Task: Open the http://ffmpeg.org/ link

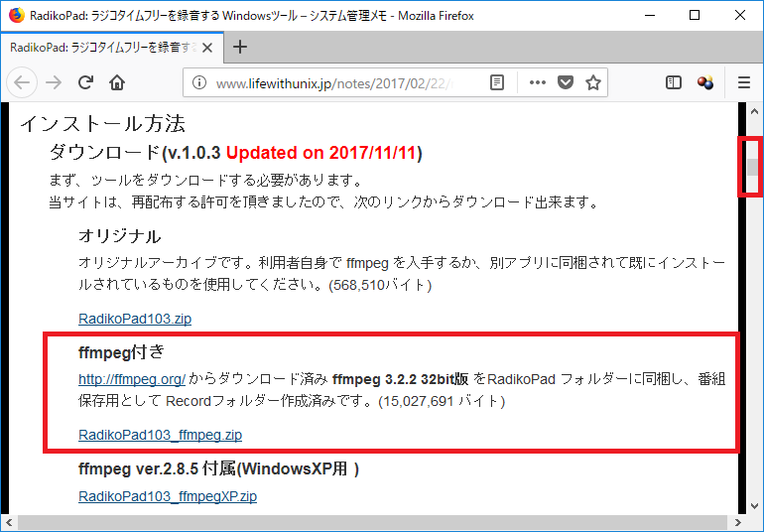Action: click(x=132, y=379)
